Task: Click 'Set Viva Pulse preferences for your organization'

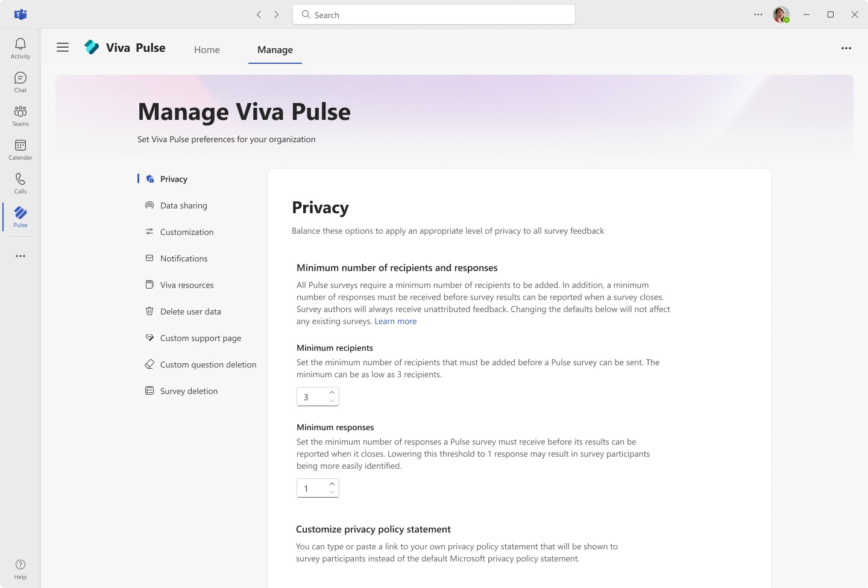Action: click(x=227, y=139)
